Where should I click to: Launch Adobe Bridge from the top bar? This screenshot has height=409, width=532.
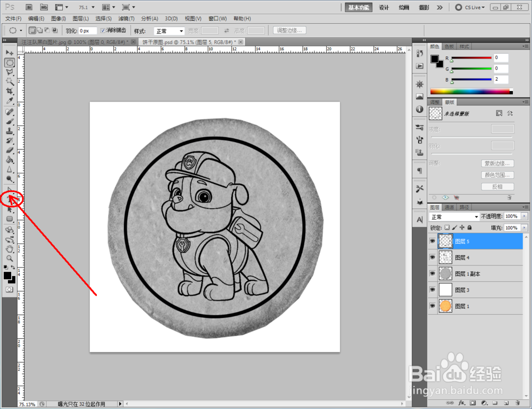point(29,7)
